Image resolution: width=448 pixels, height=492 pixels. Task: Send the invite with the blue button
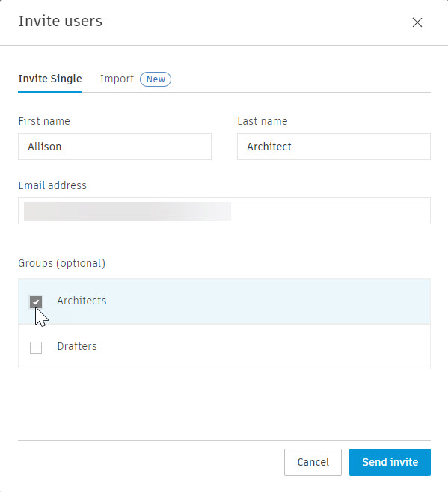(390, 462)
